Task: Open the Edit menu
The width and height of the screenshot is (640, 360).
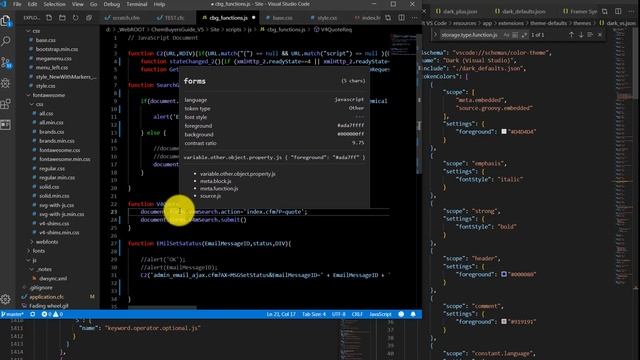Action: point(32,4)
